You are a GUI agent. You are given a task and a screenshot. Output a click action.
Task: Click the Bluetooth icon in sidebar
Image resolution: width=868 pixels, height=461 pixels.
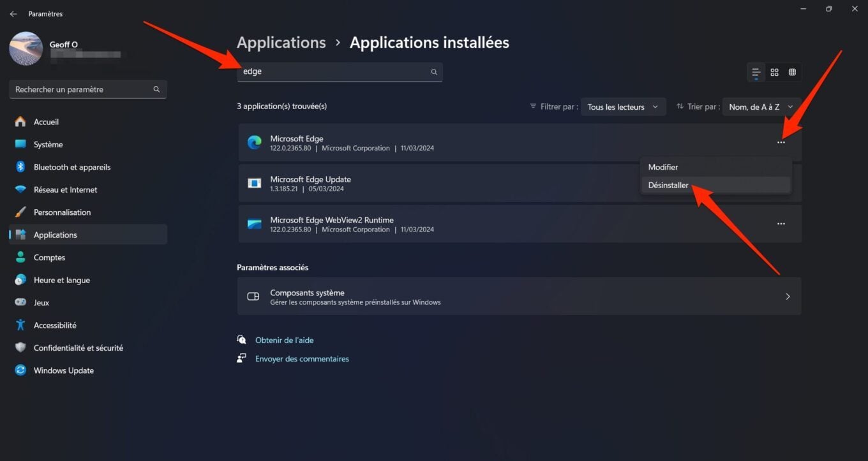20,167
